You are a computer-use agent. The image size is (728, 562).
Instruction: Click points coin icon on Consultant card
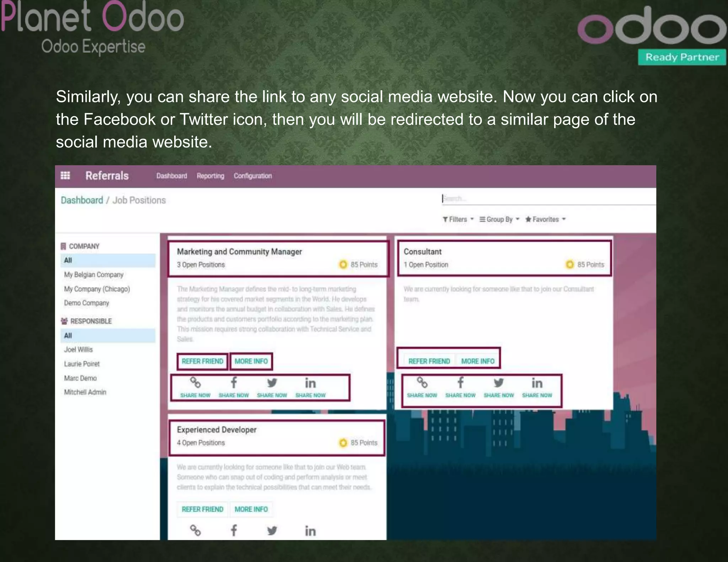point(570,265)
